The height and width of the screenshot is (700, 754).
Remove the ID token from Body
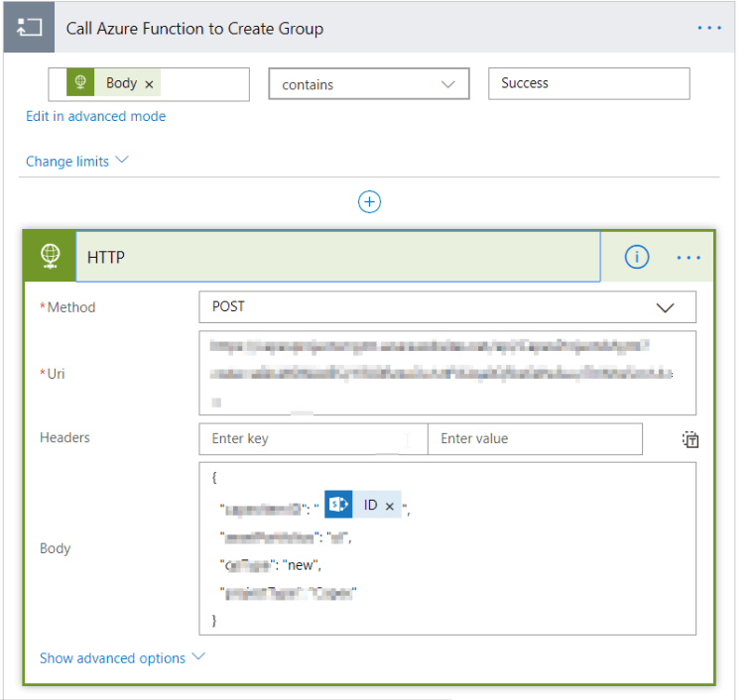390,506
